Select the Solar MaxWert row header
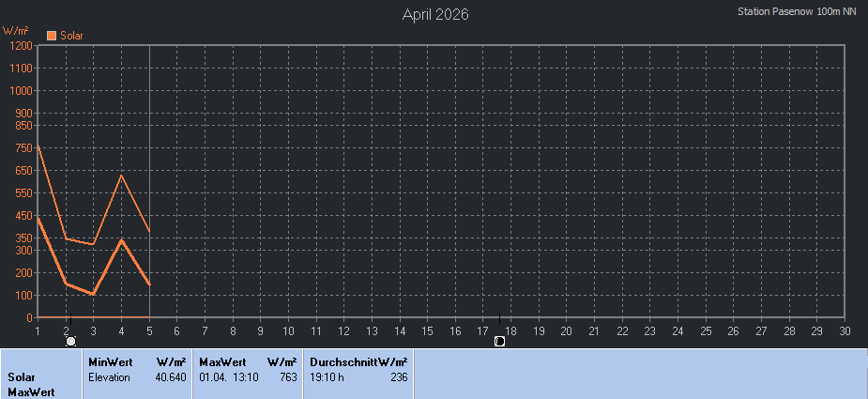The image size is (868, 399). pos(33,384)
